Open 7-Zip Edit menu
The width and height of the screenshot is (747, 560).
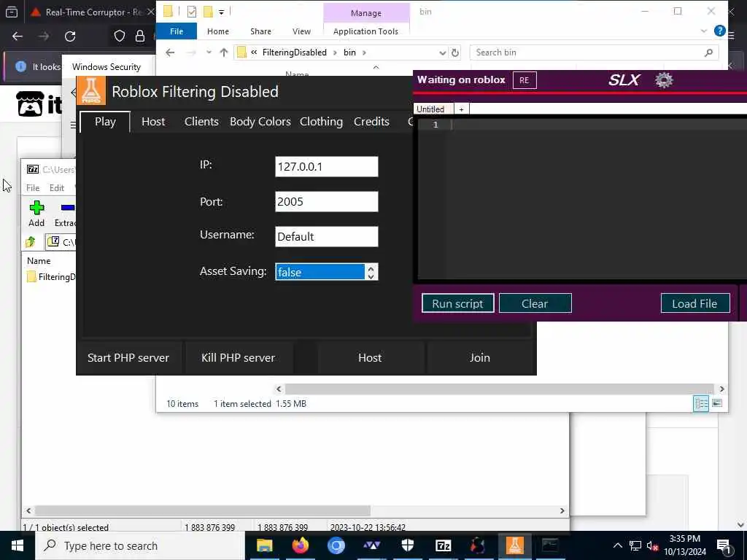[x=57, y=187]
